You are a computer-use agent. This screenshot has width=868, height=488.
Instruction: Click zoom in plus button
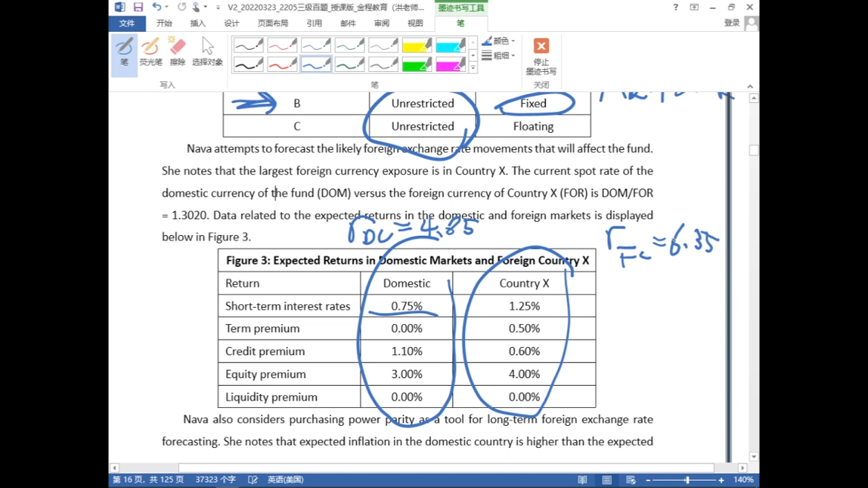[x=721, y=481]
